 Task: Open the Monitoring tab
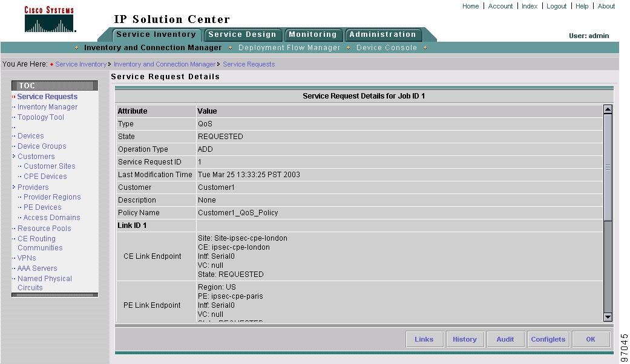(313, 34)
